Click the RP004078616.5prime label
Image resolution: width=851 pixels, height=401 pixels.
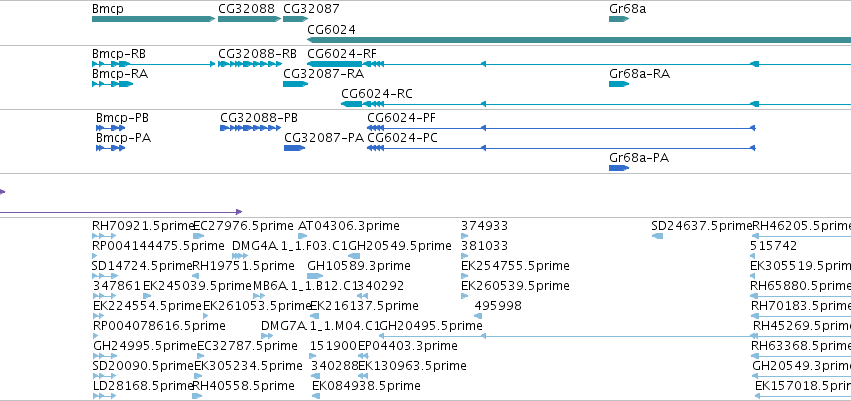(159, 326)
